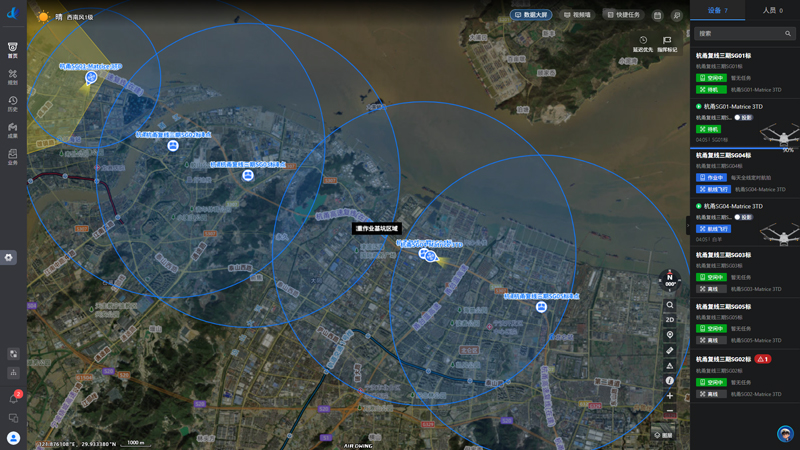The width and height of the screenshot is (800, 450).
Task: Open the 数据大屏 button
Action: point(531,15)
